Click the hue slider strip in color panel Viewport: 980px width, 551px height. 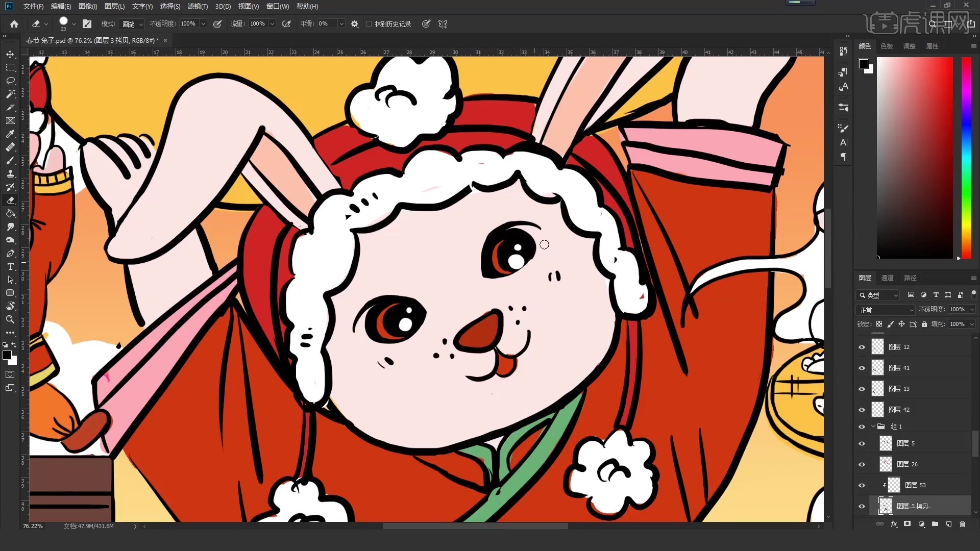[966, 157]
